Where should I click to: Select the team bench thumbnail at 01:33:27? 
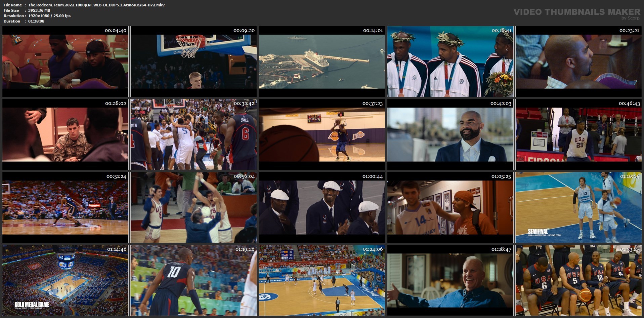(578, 280)
